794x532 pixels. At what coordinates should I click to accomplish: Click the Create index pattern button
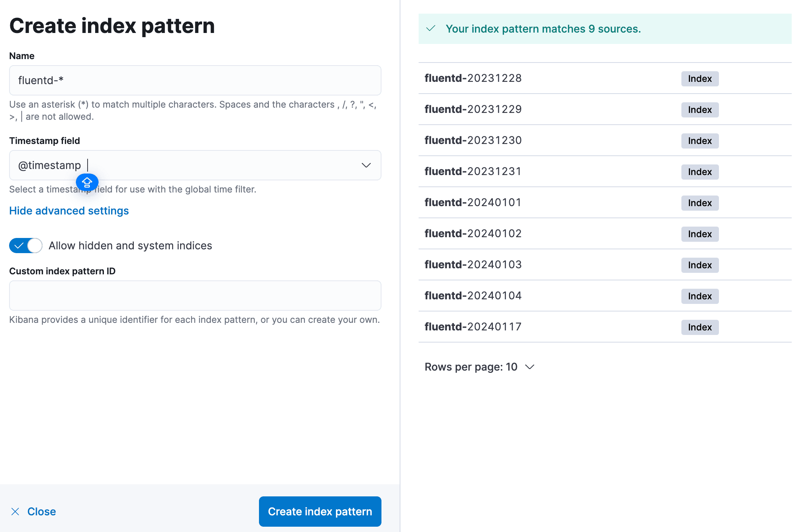point(320,512)
